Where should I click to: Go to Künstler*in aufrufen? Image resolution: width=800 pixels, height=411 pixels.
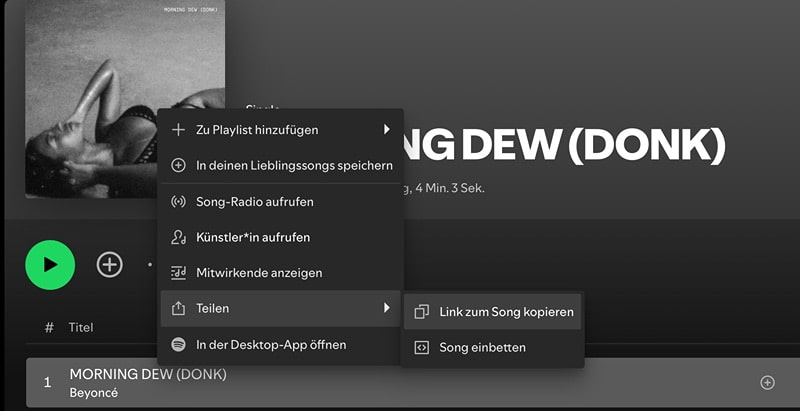click(281, 237)
